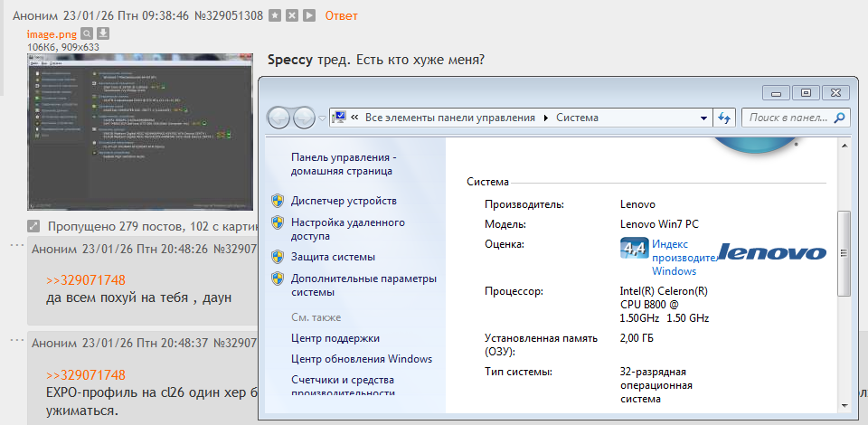
Task: Open options menu of the 20:48:26 post
Action: [x=17, y=244]
